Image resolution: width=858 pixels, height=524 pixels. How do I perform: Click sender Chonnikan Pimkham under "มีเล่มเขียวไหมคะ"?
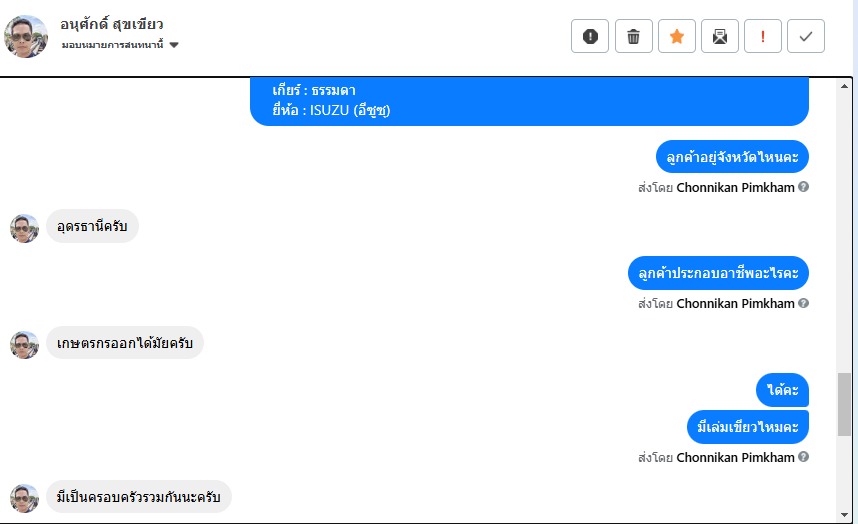(735, 457)
